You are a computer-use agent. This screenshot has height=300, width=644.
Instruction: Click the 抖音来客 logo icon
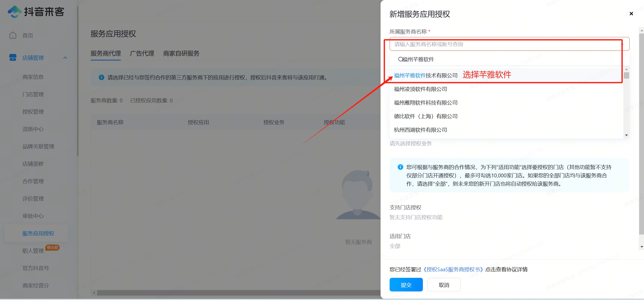(x=14, y=11)
